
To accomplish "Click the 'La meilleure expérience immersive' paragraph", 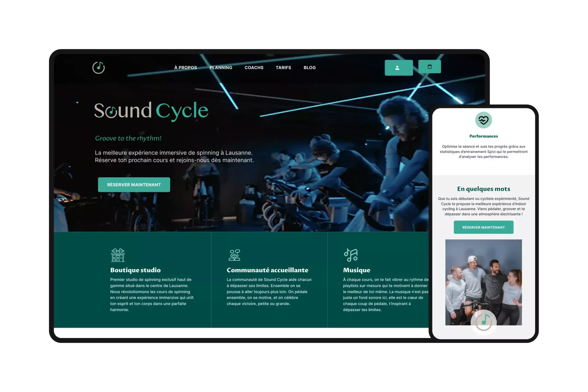I will click(x=174, y=156).
